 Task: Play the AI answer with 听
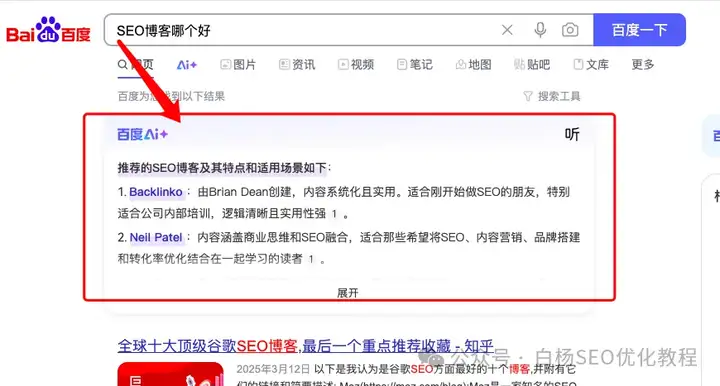572,134
